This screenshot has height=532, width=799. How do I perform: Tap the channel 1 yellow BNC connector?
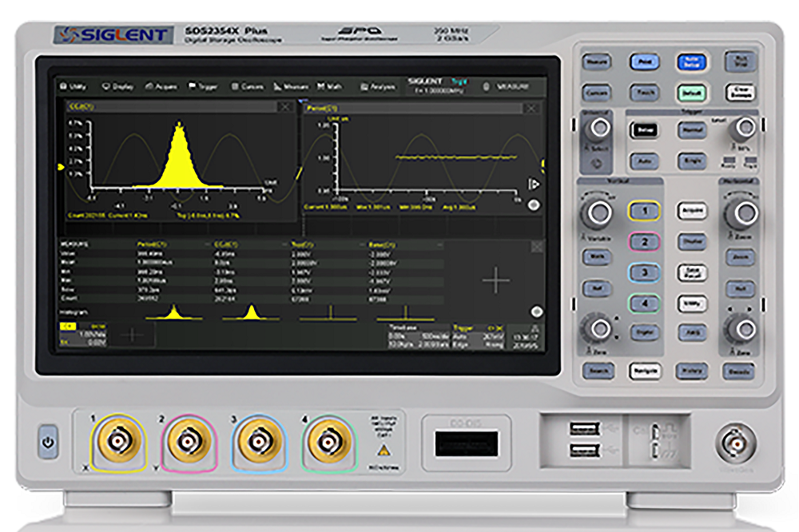point(117,441)
